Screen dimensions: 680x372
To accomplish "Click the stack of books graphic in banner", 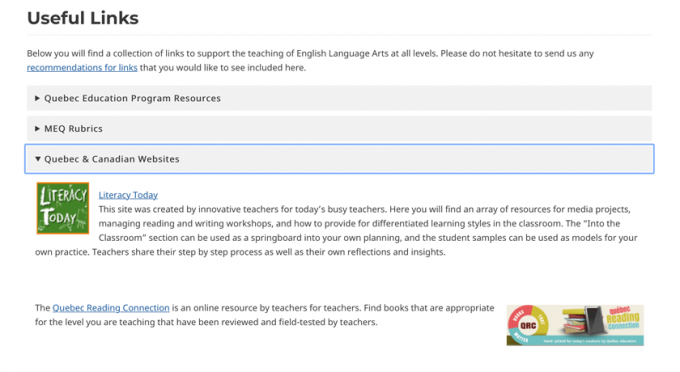I will [x=574, y=324].
